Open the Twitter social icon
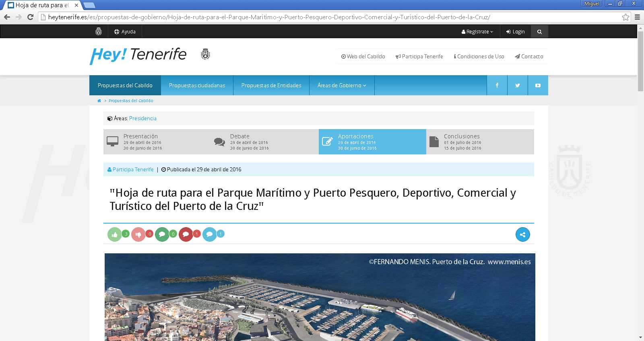The width and height of the screenshot is (644, 341). point(518,85)
